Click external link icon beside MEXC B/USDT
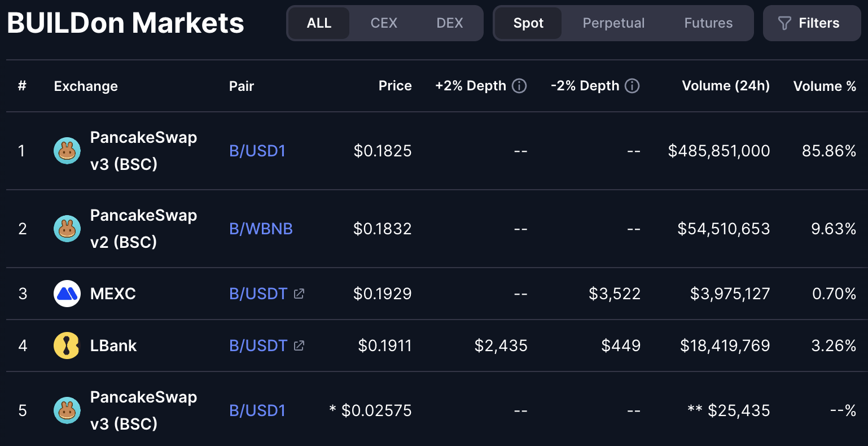The width and height of the screenshot is (868, 446). pyautogui.click(x=299, y=294)
